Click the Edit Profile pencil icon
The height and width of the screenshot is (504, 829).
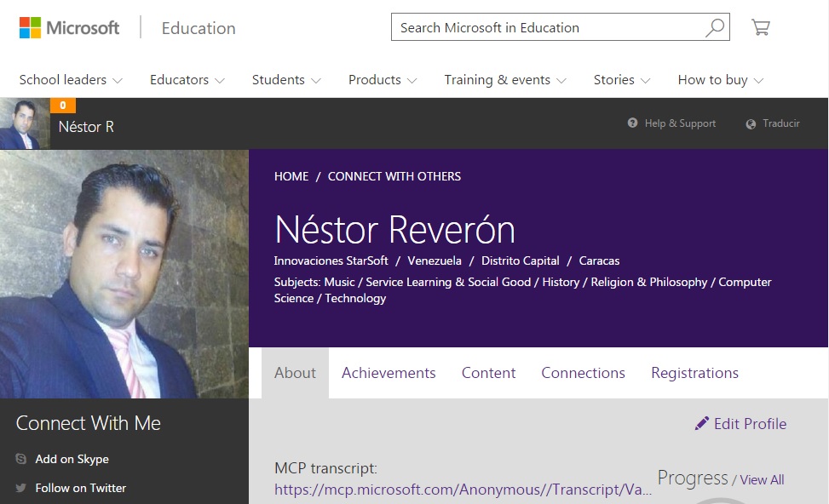702,423
